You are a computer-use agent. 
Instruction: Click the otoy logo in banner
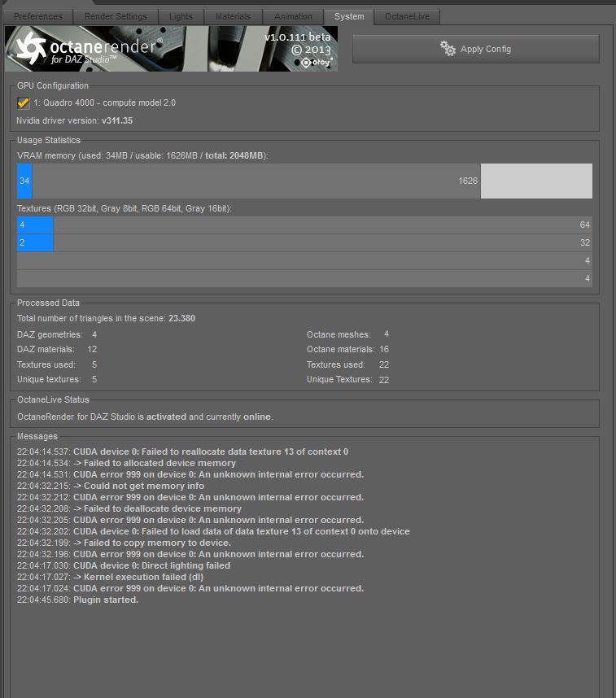click(317, 63)
